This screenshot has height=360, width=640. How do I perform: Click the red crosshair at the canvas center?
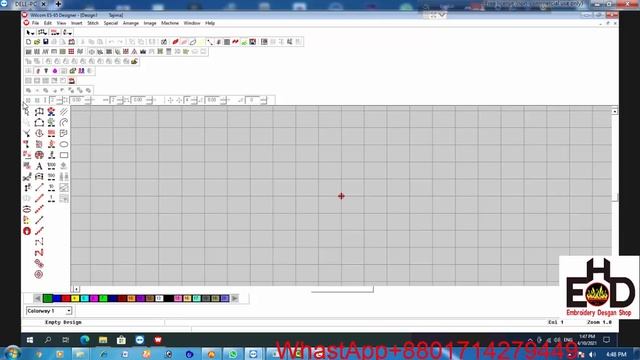pos(341,196)
